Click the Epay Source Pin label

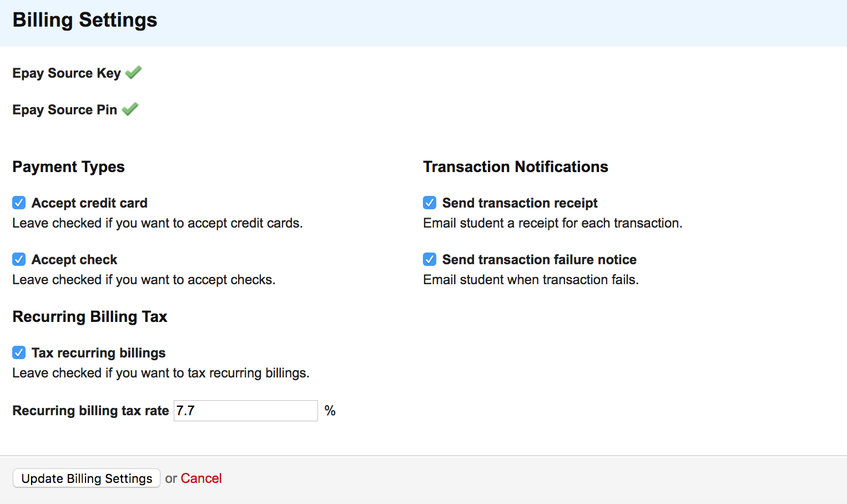[x=64, y=110]
